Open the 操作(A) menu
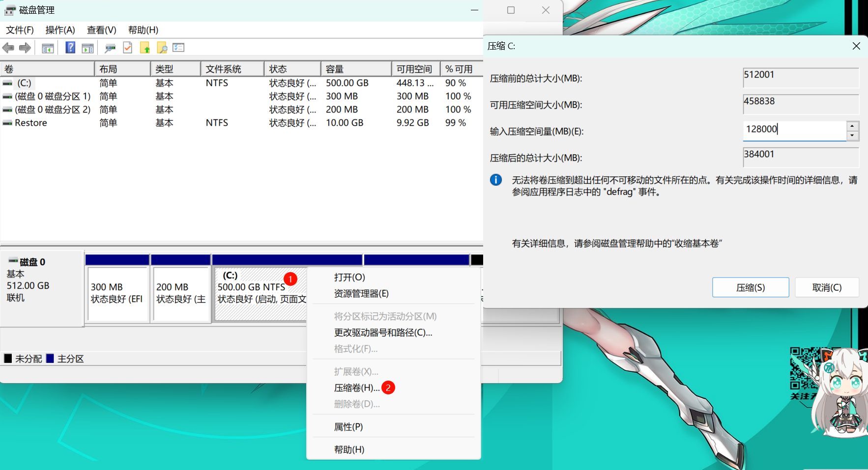This screenshot has height=470, width=868. click(x=60, y=30)
